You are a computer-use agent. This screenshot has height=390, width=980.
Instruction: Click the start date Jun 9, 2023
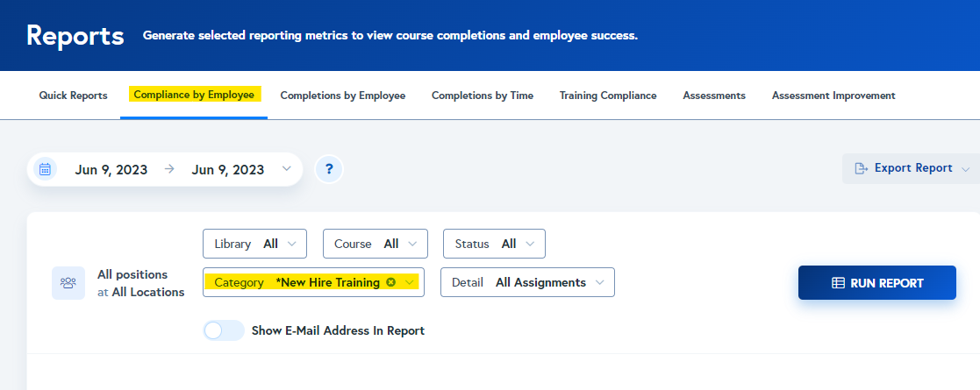[x=111, y=169]
